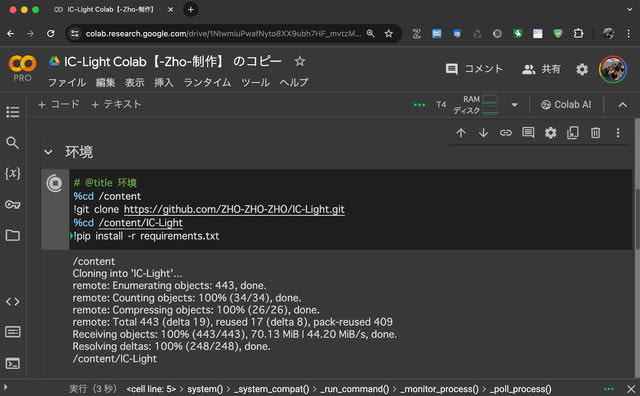Open the ランタイム menu
The width and height of the screenshot is (640, 396).
point(207,83)
